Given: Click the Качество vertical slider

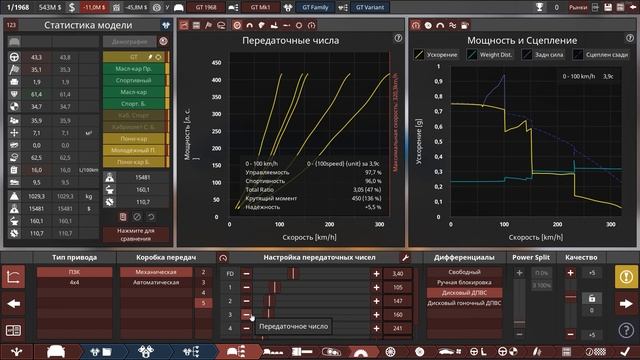Looking at the screenshot, I should 570,304.
